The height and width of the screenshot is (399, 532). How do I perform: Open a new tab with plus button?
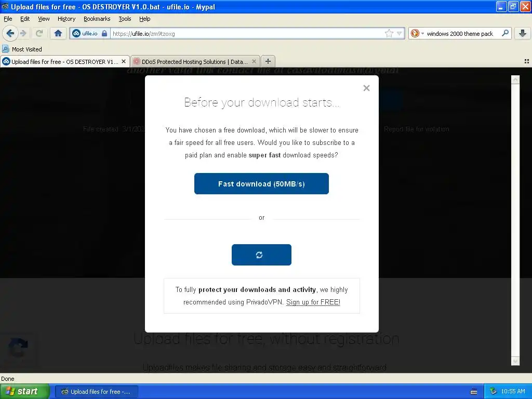pyautogui.click(x=268, y=61)
